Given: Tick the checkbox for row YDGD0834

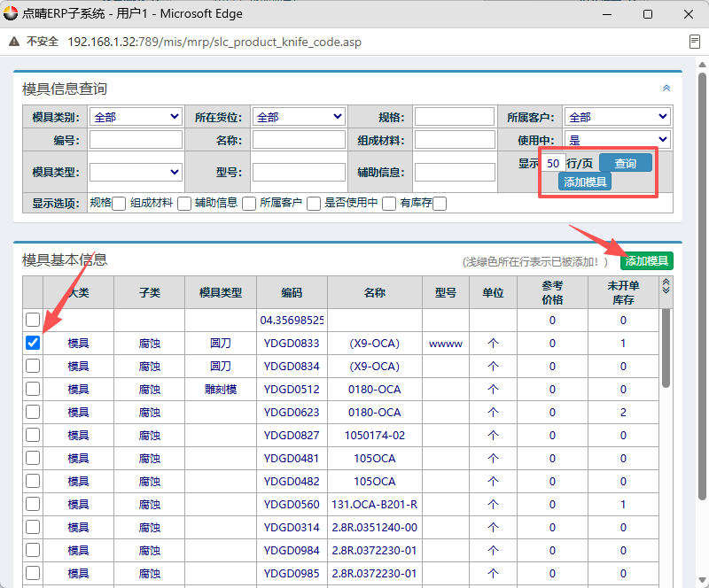Looking at the screenshot, I should [x=33, y=366].
